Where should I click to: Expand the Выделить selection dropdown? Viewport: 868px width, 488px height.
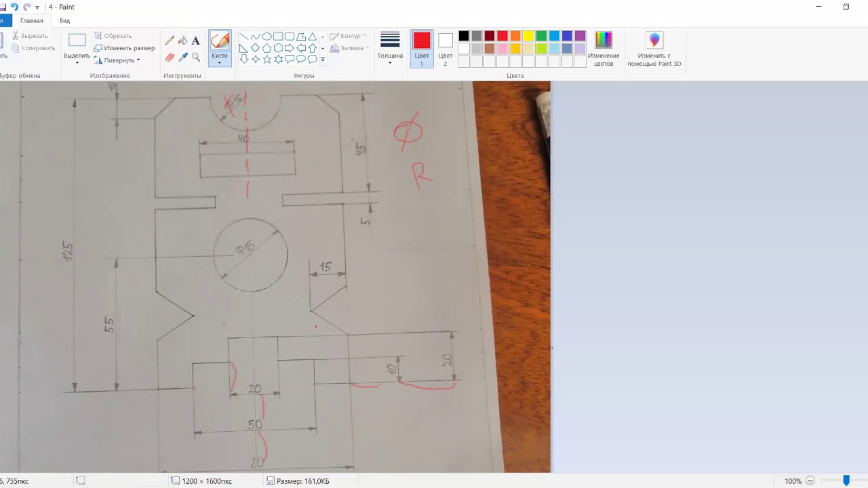click(x=77, y=63)
